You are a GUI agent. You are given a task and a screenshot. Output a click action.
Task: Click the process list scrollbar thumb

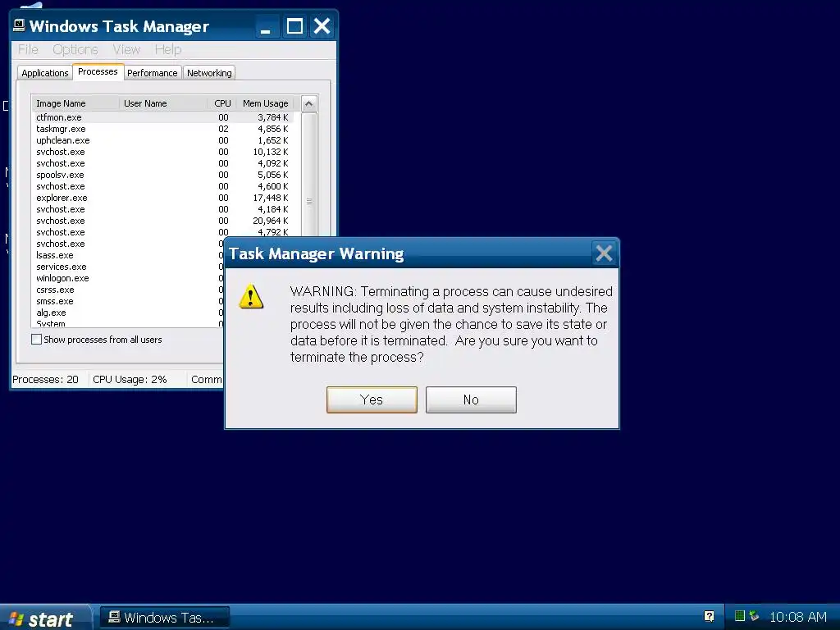pos(309,201)
